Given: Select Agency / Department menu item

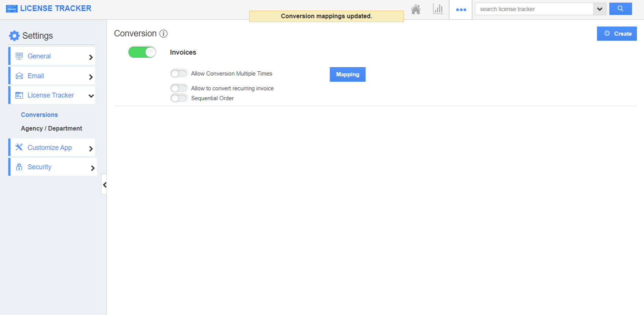Looking at the screenshot, I should (51, 128).
